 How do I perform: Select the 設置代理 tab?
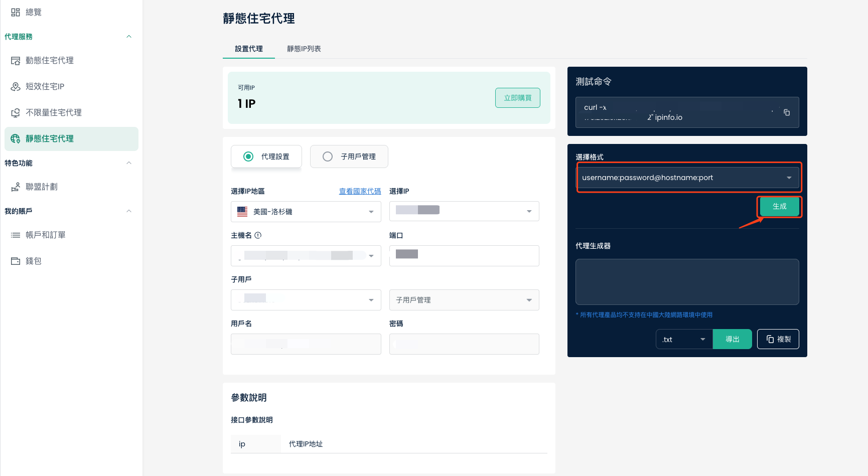249,49
